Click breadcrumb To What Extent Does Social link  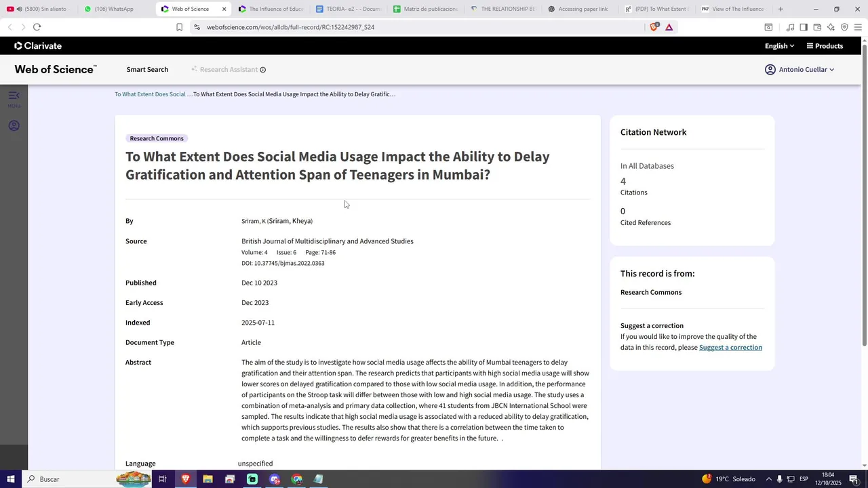[153, 94]
